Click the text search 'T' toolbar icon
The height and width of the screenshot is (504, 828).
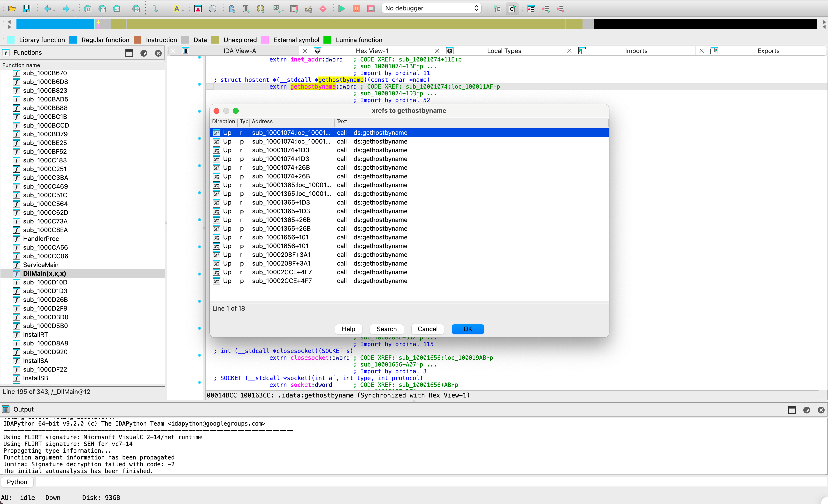click(102, 9)
